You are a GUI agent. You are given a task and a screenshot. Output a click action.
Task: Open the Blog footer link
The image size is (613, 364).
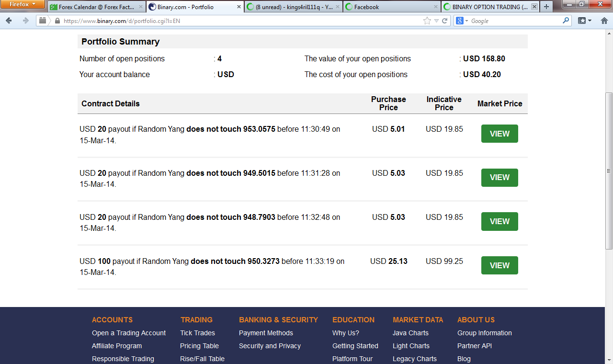(x=464, y=359)
